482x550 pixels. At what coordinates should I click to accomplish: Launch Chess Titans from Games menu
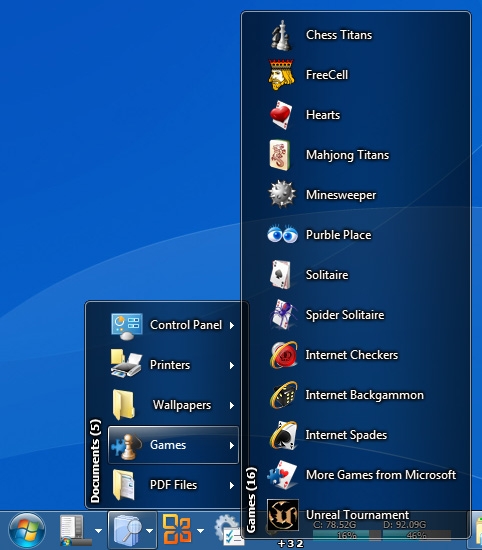[x=357, y=35]
